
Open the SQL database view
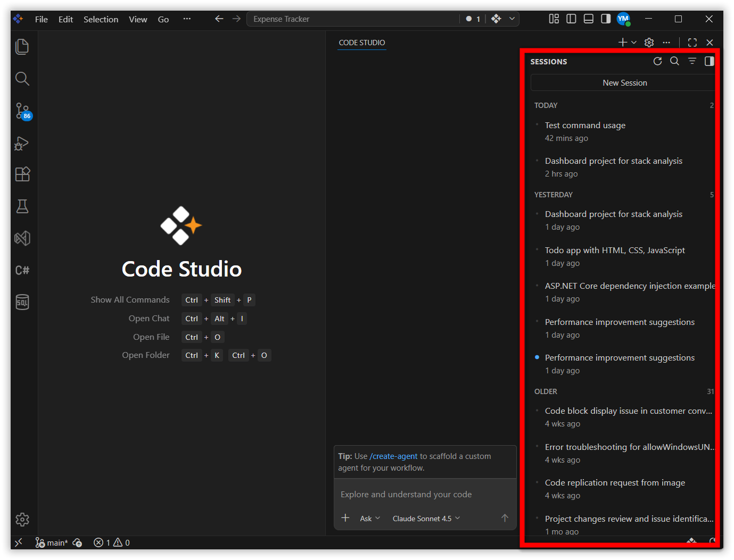[22, 302]
